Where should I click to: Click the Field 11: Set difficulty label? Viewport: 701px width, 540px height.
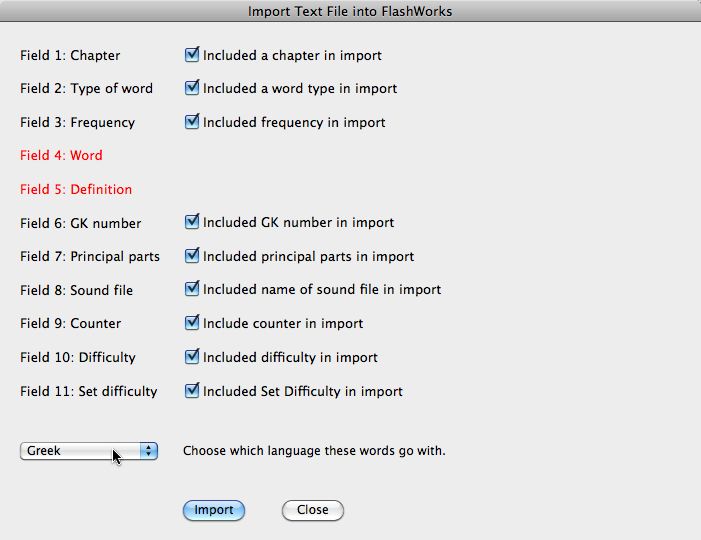pyautogui.click(x=88, y=392)
